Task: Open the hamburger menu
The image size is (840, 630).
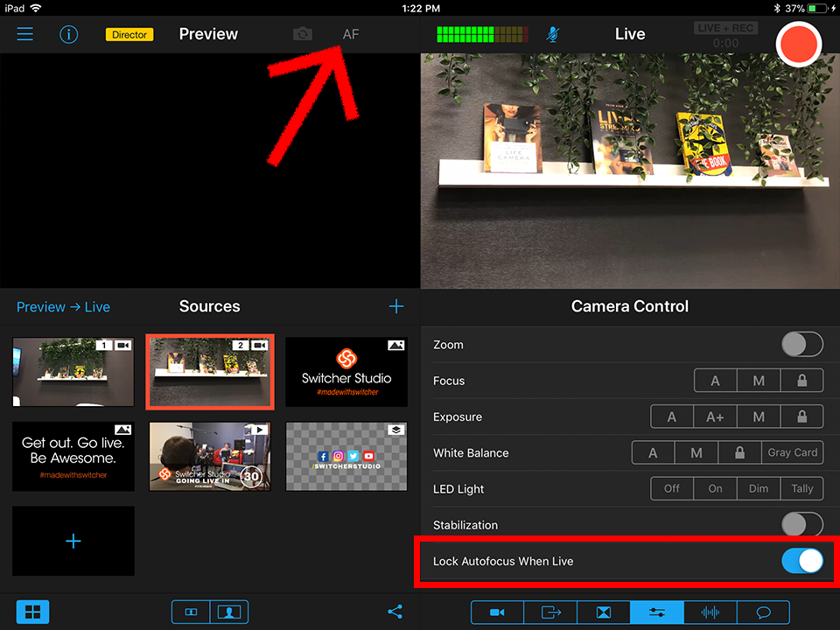Action: [x=24, y=34]
